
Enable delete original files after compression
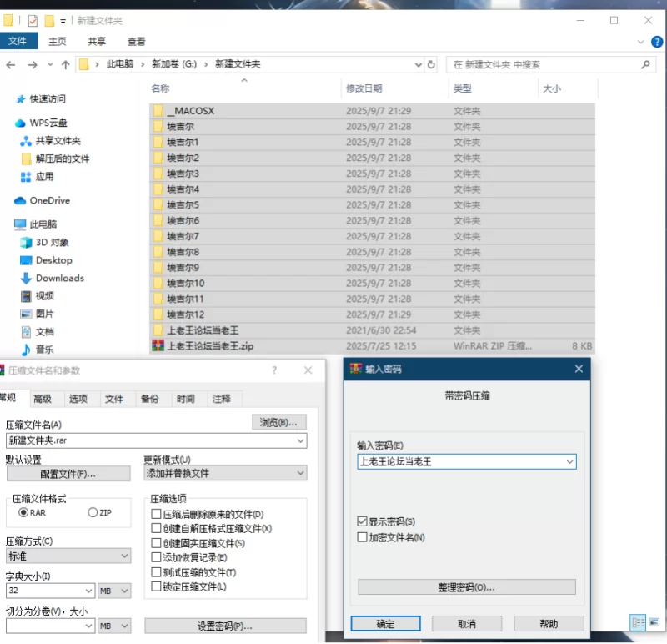(156, 514)
